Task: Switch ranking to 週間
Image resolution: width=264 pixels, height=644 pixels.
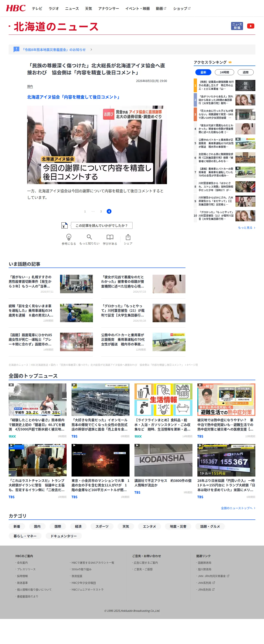Action: pos(245,72)
